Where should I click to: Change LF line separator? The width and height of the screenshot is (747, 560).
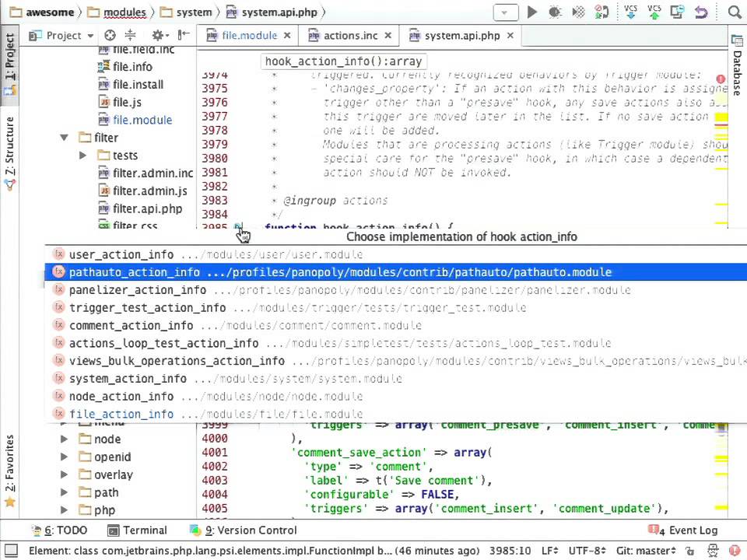550,551
